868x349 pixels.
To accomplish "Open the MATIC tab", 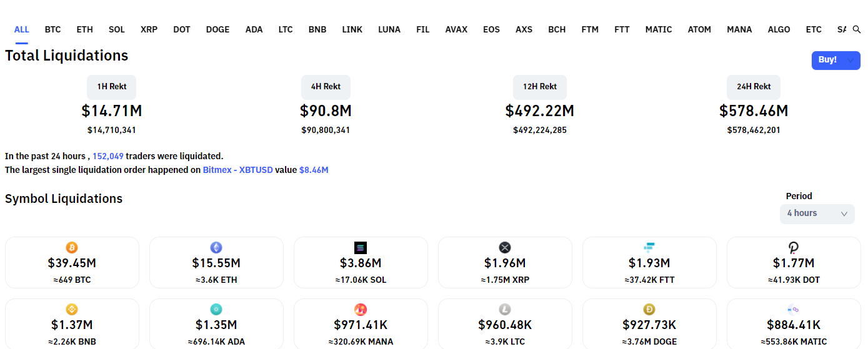I will tap(658, 29).
